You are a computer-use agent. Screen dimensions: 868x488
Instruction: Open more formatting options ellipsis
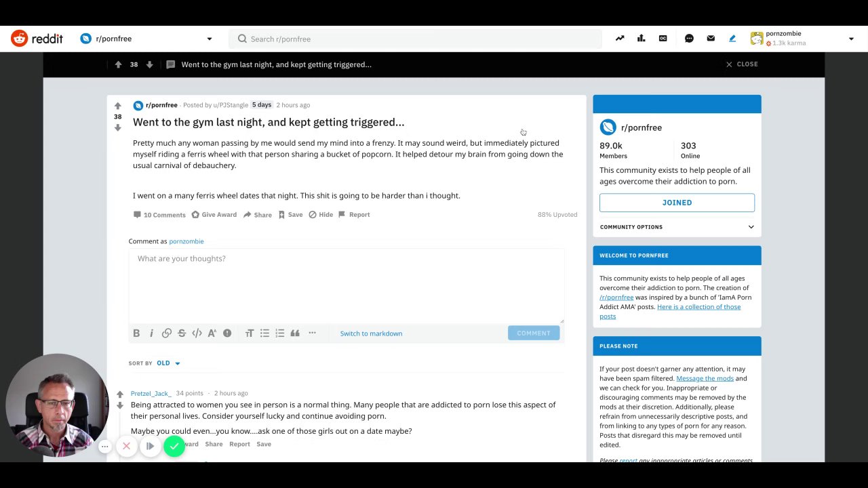(x=312, y=333)
